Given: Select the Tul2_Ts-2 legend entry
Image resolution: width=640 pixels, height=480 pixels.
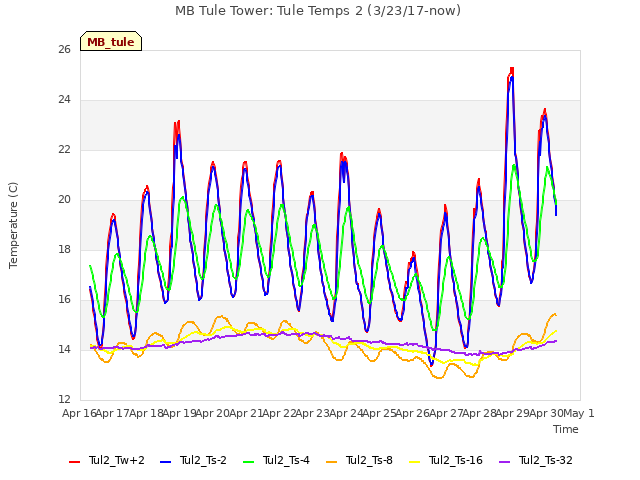Looking at the screenshot, I should (x=193, y=461).
